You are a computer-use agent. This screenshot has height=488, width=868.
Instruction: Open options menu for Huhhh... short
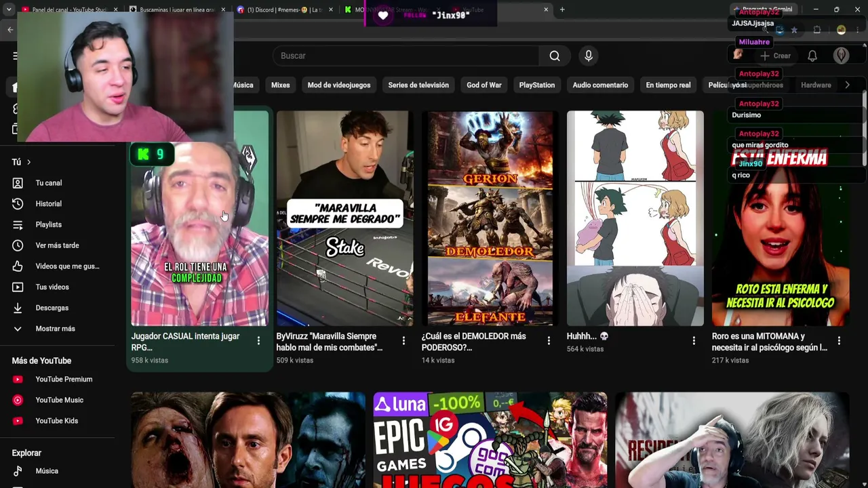click(x=694, y=341)
